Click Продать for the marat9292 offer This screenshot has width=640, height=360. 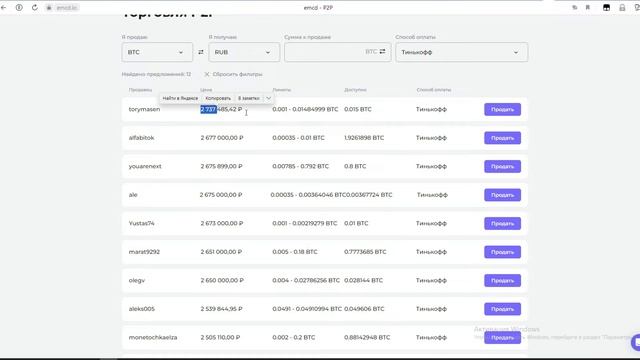(x=502, y=252)
